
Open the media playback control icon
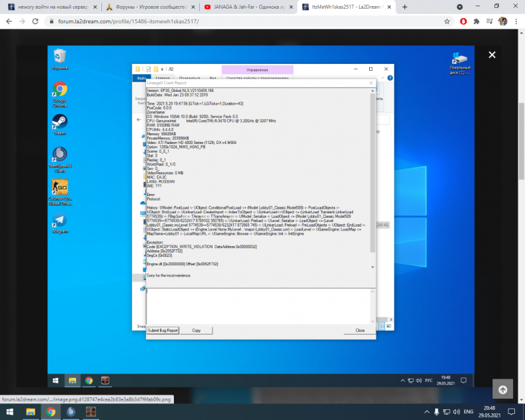(x=490, y=21)
